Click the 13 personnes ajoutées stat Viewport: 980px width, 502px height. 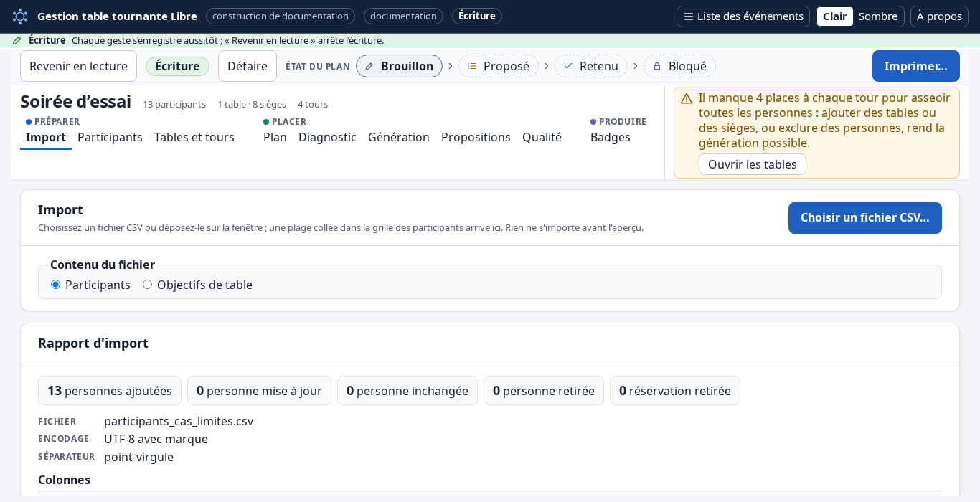[110, 391]
